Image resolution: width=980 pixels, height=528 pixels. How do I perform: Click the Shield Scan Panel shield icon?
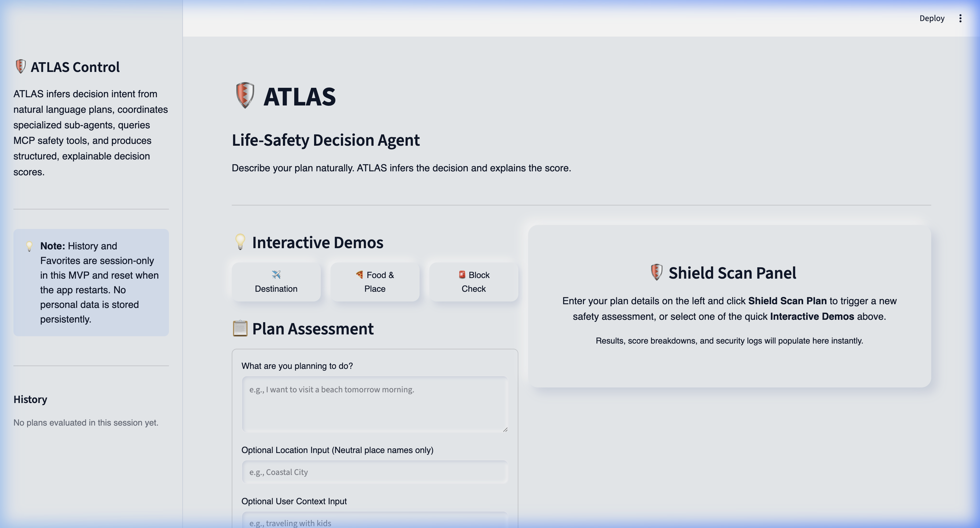click(x=656, y=272)
